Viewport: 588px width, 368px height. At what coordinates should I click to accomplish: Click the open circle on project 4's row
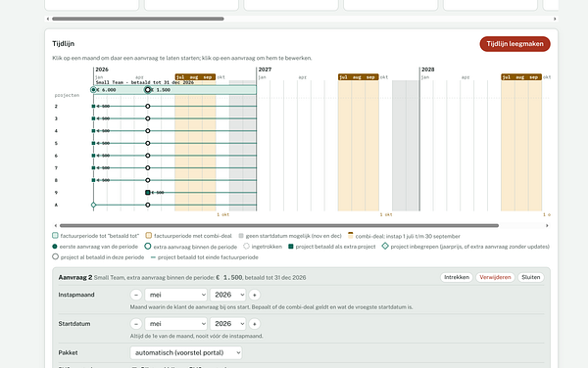(148, 131)
